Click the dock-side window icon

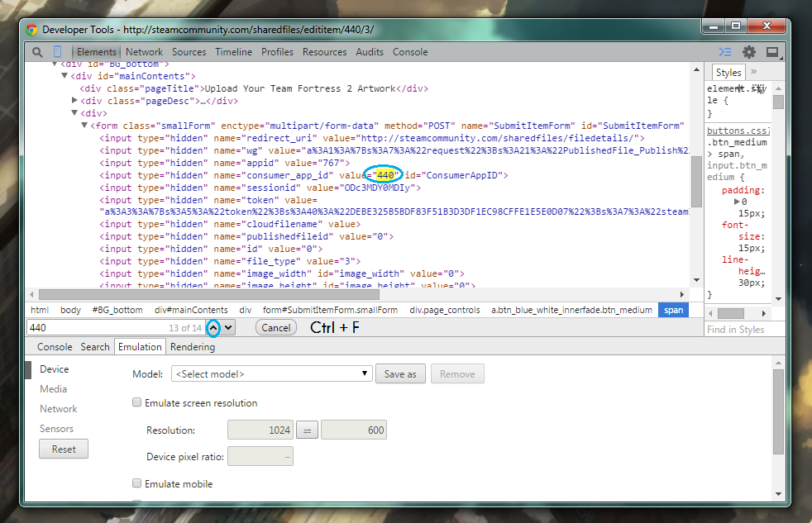point(772,52)
